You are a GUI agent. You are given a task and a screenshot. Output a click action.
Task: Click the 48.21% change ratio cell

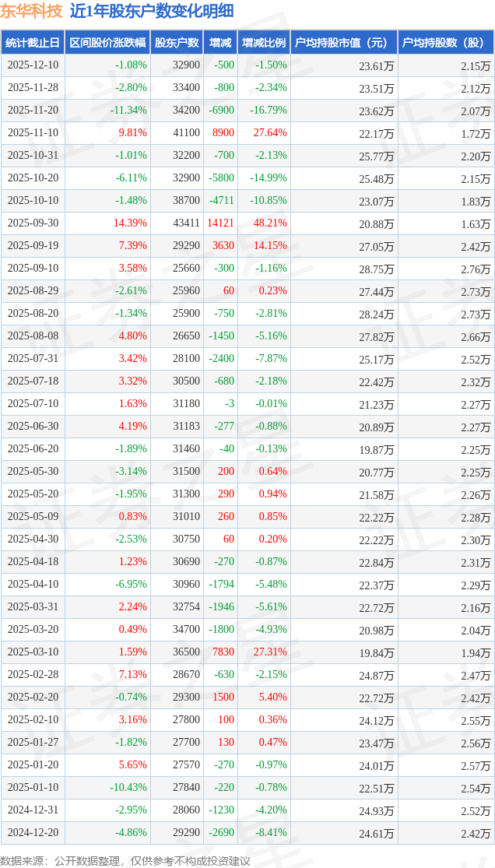click(x=264, y=223)
